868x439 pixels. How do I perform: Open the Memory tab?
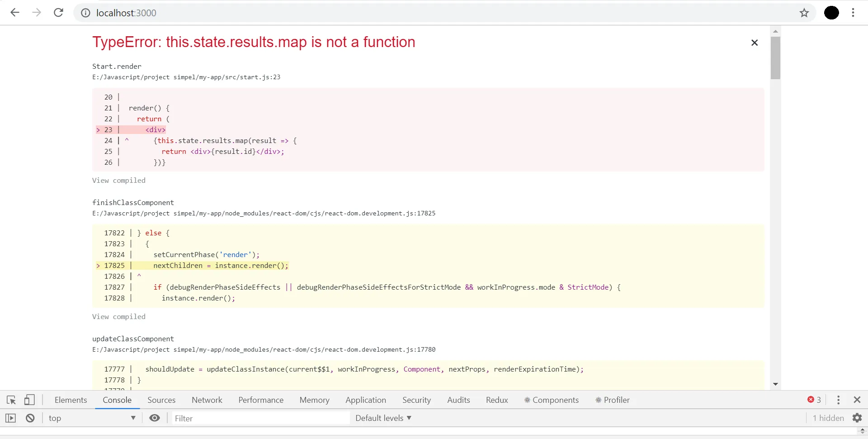pos(315,400)
